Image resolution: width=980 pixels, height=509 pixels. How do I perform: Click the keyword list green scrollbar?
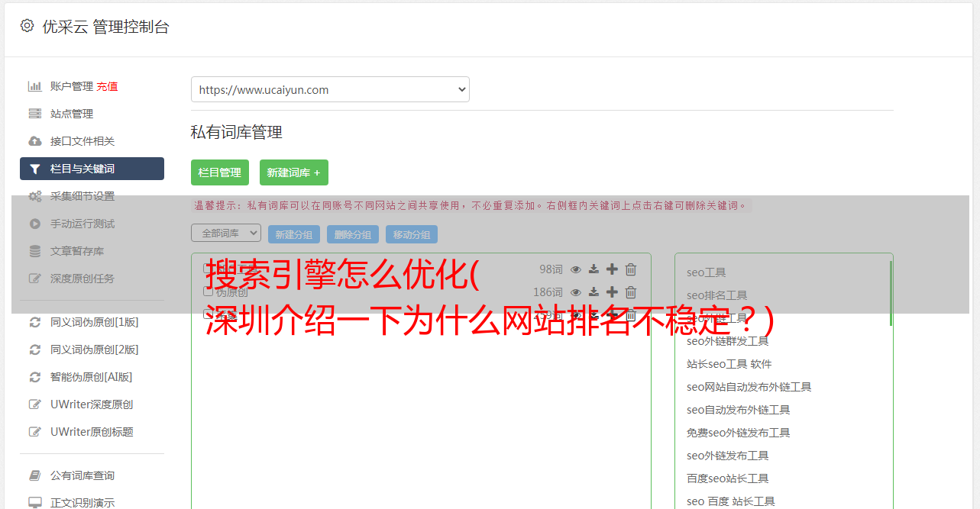point(891,294)
